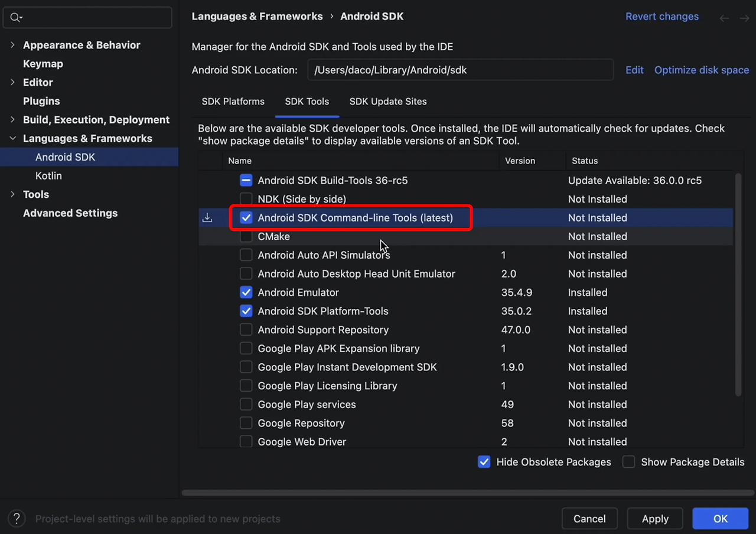This screenshot has height=534, width=756.
Task: Enable Show Package Details checkbox
Action: click(629, 462)
